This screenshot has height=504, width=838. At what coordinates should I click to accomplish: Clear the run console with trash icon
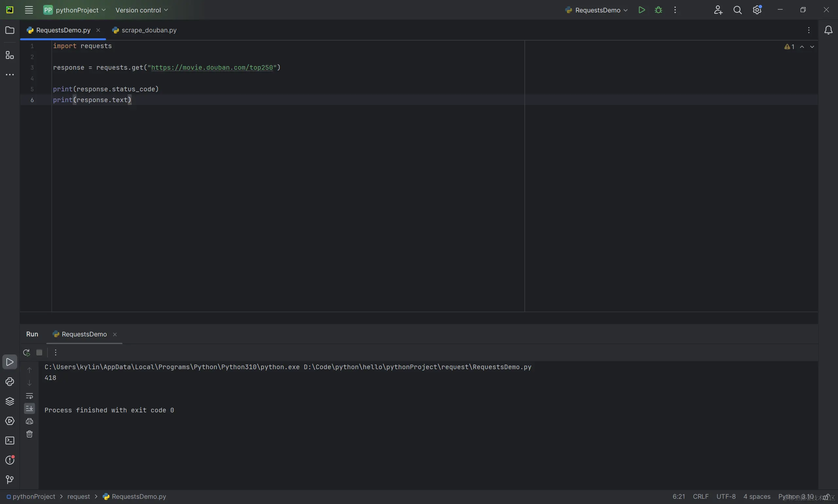tap(29, 434)
